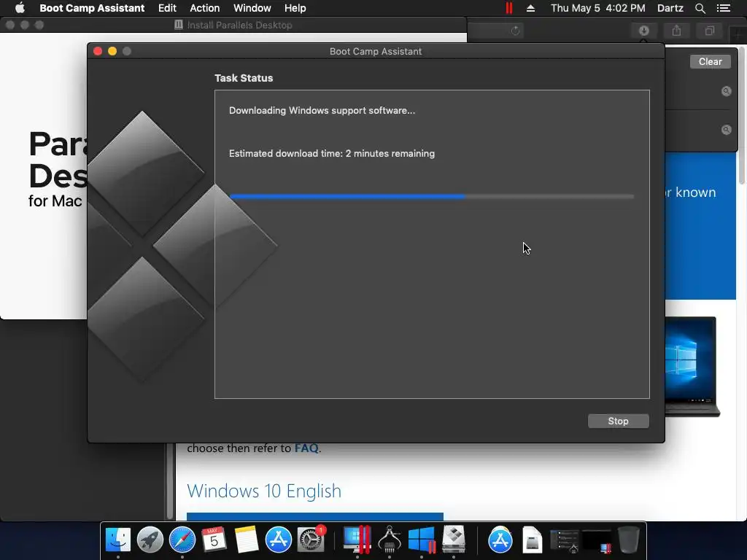The width and height of the screenshot is (747, 560).
Task: Open Parallels Desktop from the Dock
Action: point(357,540)
